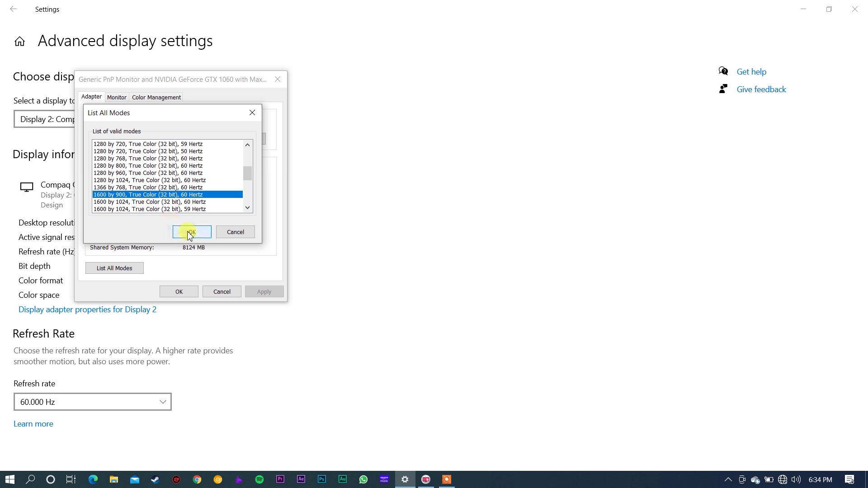Click the scrollbar down arrow in the modes list
Image resolution: width=868 pixels, height=488 pixels.
247,207
